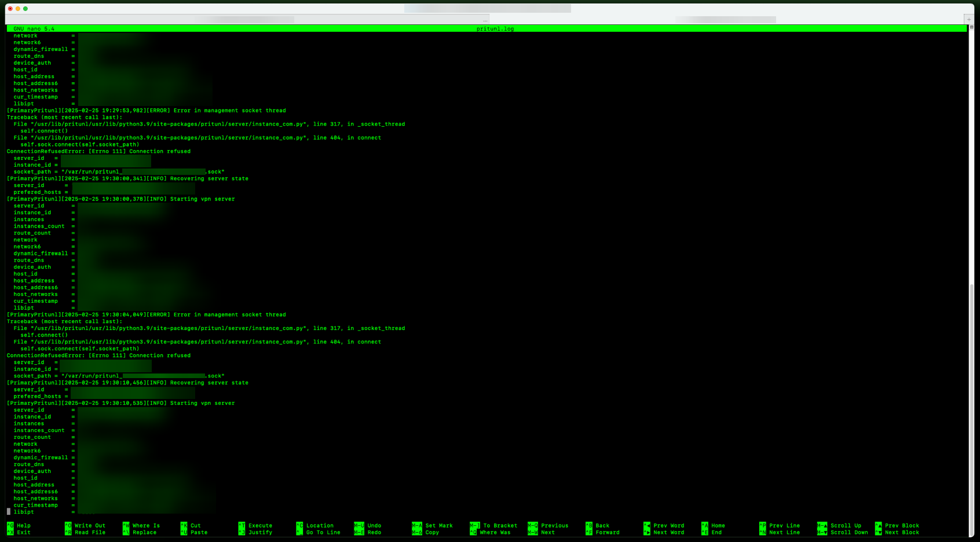Click the Go To Line shortcut
The width and height of the screenshot is (980, 542).
coord(323,533)
